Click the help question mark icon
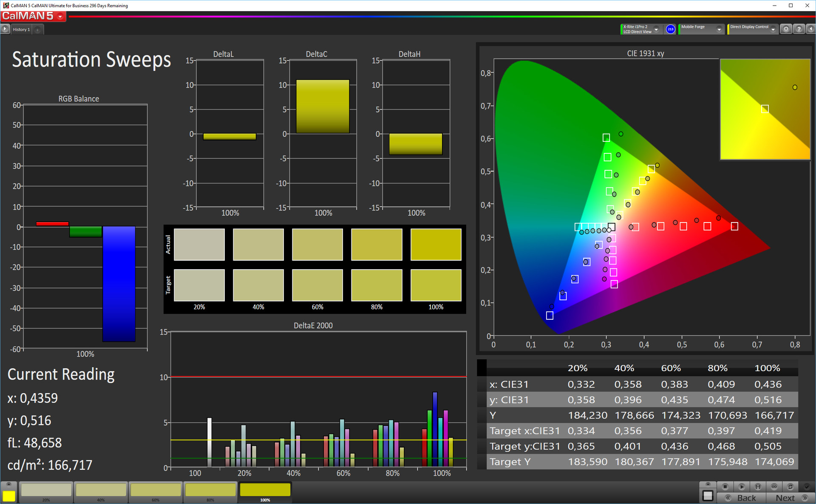The width and height of the screenshot is (816, 504). (799, 29)
